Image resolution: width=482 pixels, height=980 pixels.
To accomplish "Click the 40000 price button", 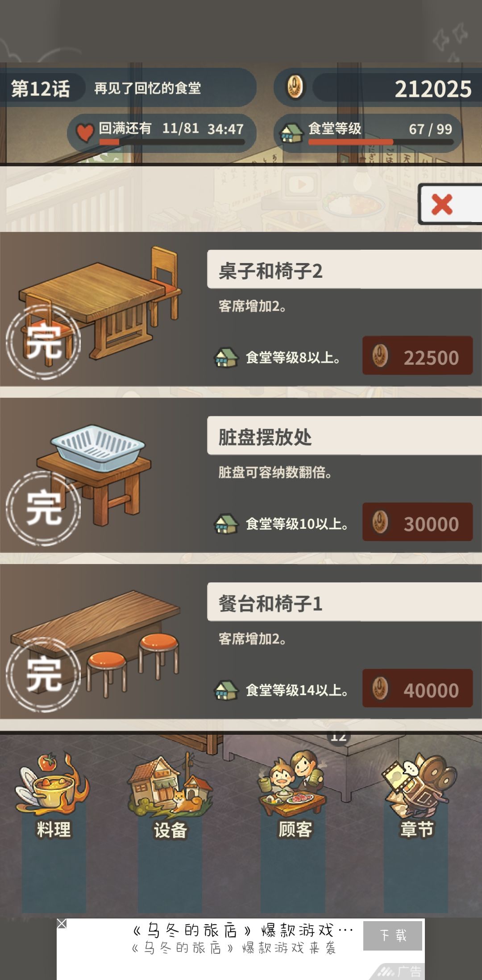I will pyautogui.click(x=417, y=688).
